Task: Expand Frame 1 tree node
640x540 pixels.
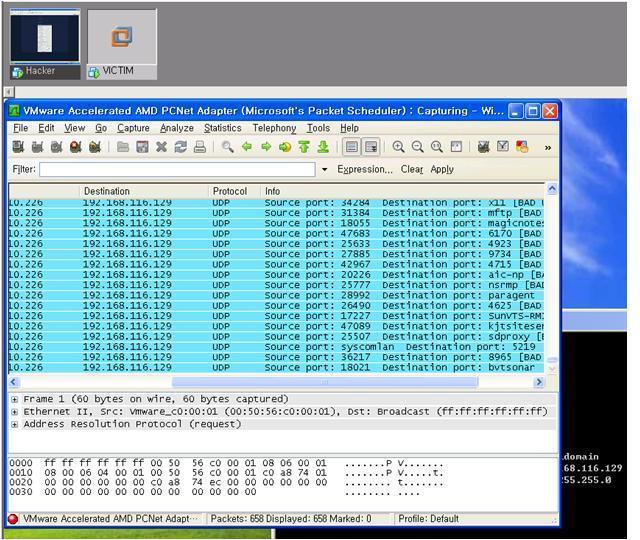Action: point(15,399)
